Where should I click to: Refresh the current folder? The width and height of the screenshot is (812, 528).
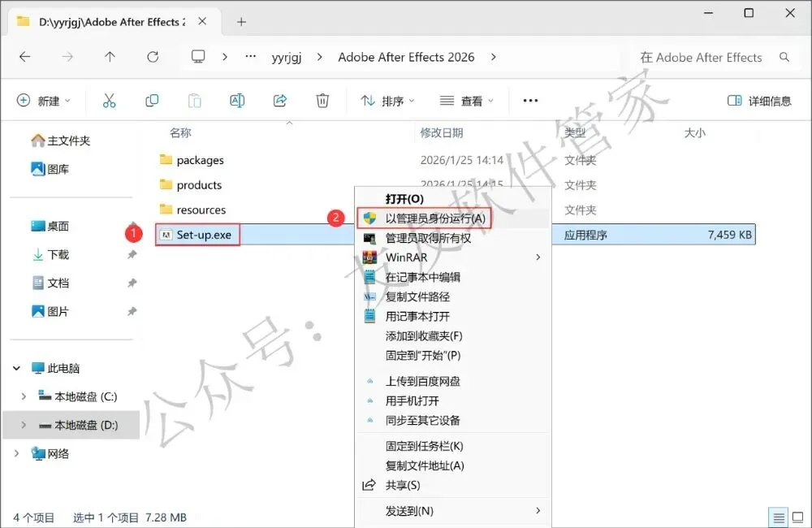click(x=153, y=57)
